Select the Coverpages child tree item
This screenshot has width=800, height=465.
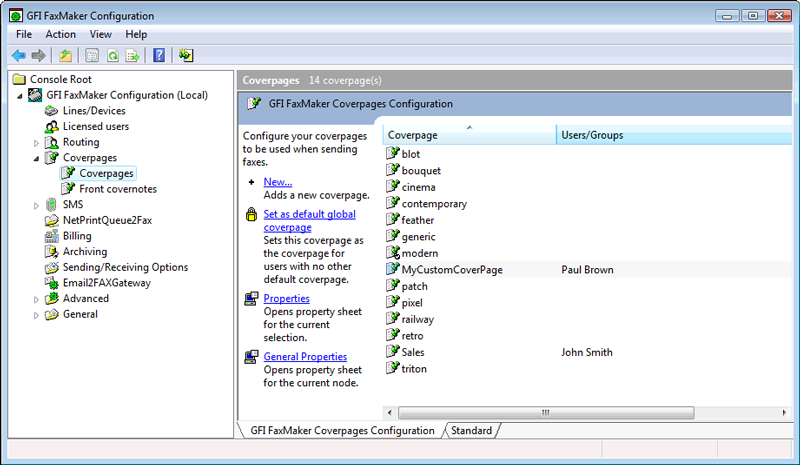click(x=106, y=174)
